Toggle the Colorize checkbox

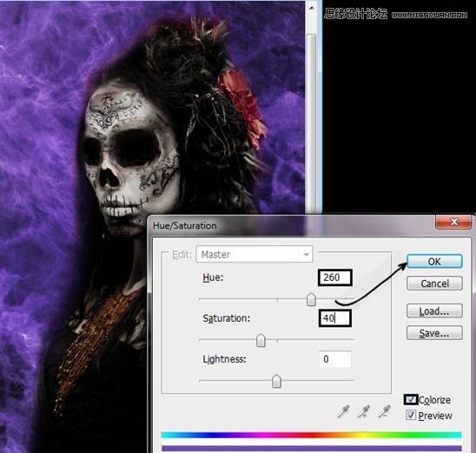(x=411, y=400)
